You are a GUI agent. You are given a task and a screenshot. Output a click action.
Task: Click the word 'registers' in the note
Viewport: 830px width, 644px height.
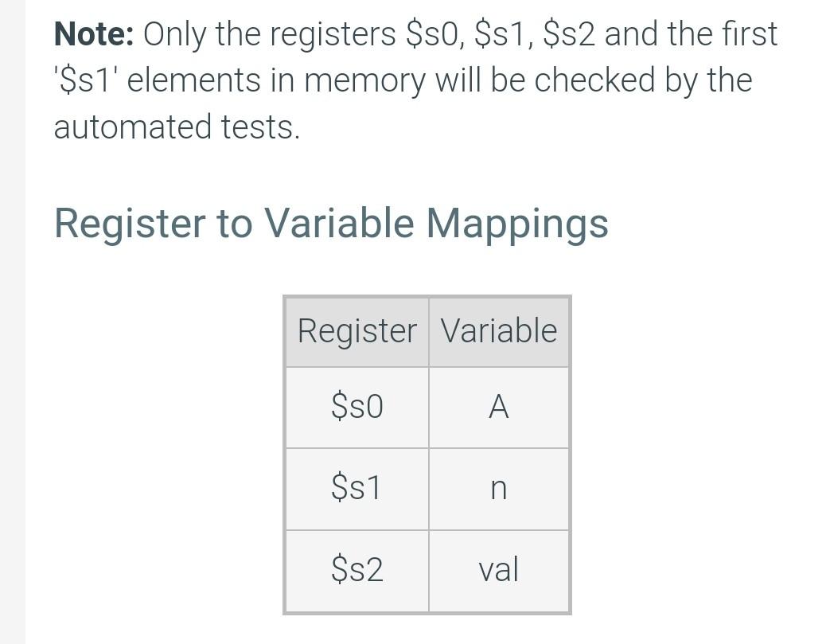[332, 36]
